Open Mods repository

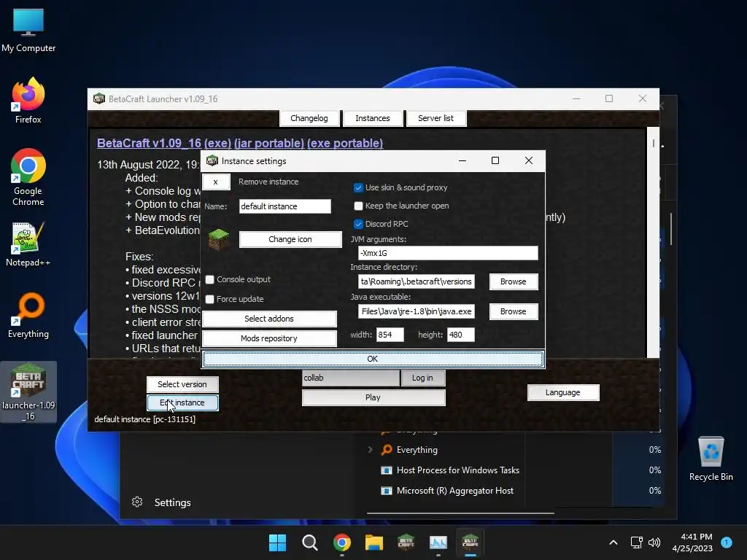point(269,338)
